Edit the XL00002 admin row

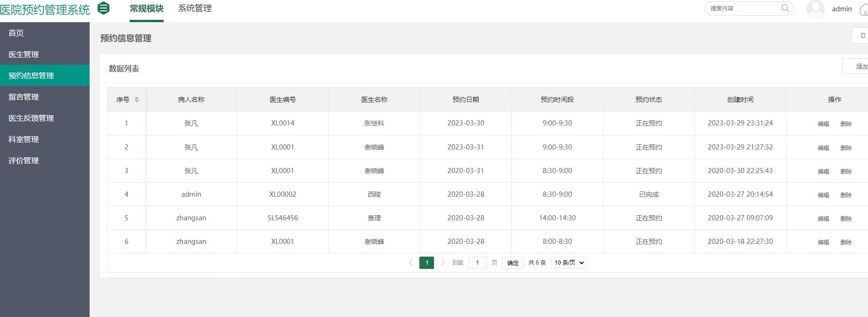823,195
